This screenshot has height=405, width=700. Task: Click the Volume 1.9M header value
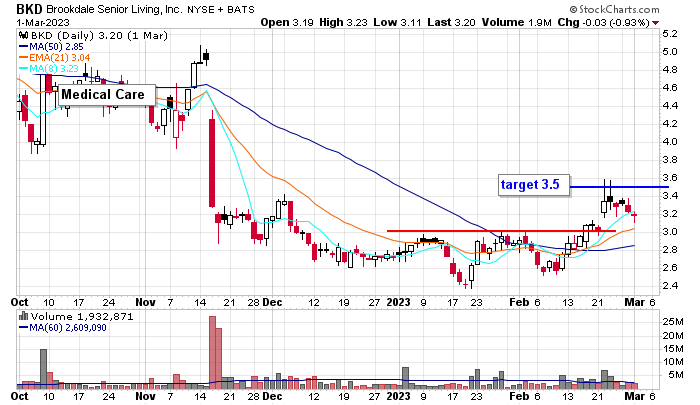point(517,22)
